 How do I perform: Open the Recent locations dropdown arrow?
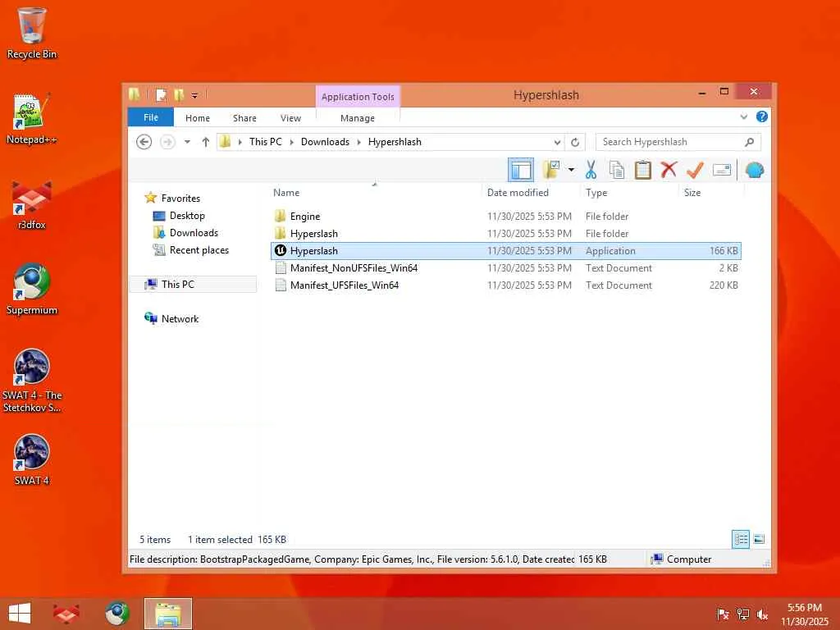[187, 142]
